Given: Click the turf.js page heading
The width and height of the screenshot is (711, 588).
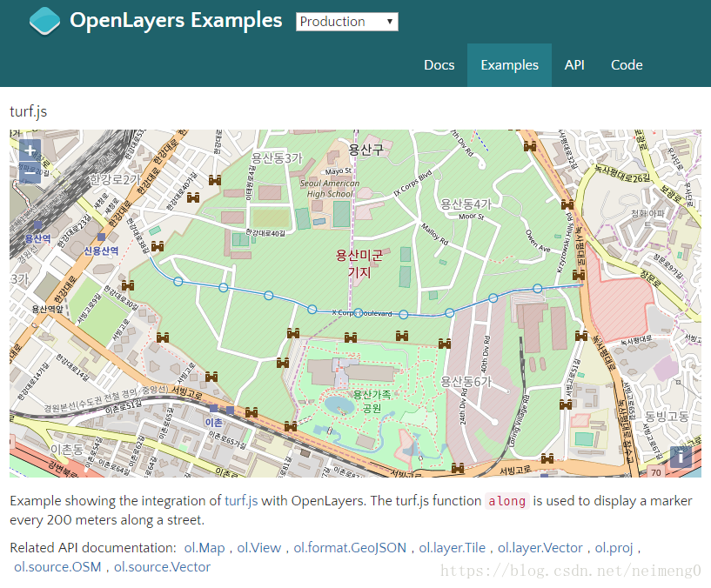Looking at the screenshot, I should [x=28, y=111].
